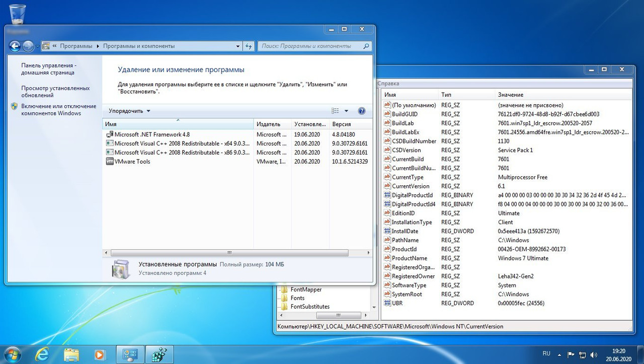Open the Start menu orb
The image size is (644, 364).
[x=13, y=354]
